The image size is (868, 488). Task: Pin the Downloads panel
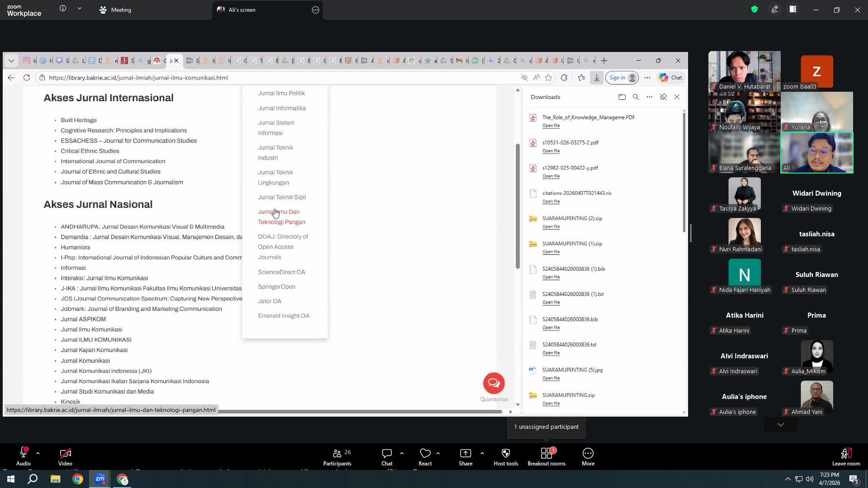tap(663, 97)
